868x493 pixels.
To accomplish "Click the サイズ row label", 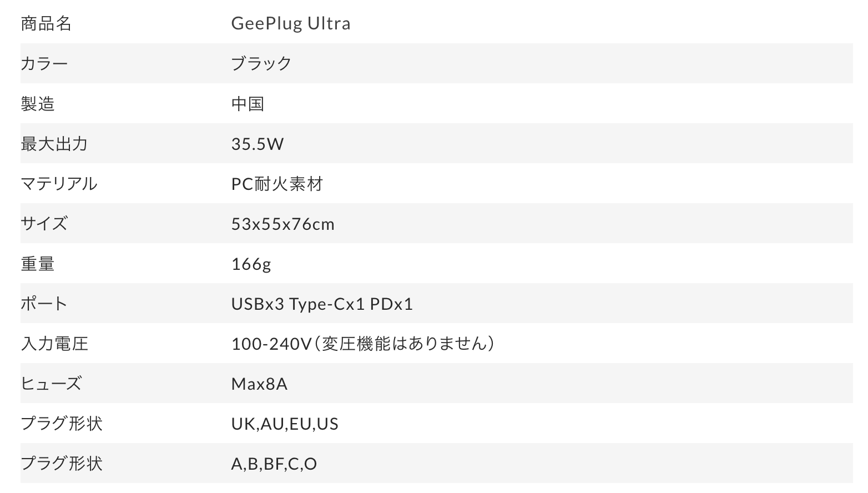I will tap(44, 224).
